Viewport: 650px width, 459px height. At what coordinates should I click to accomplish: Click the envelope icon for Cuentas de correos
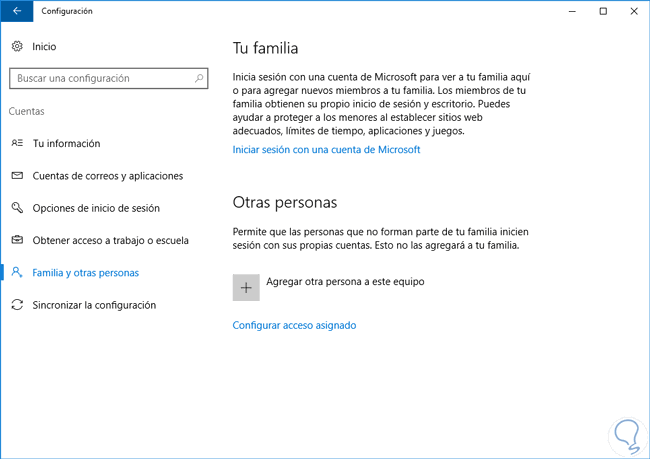coord(17,176)
